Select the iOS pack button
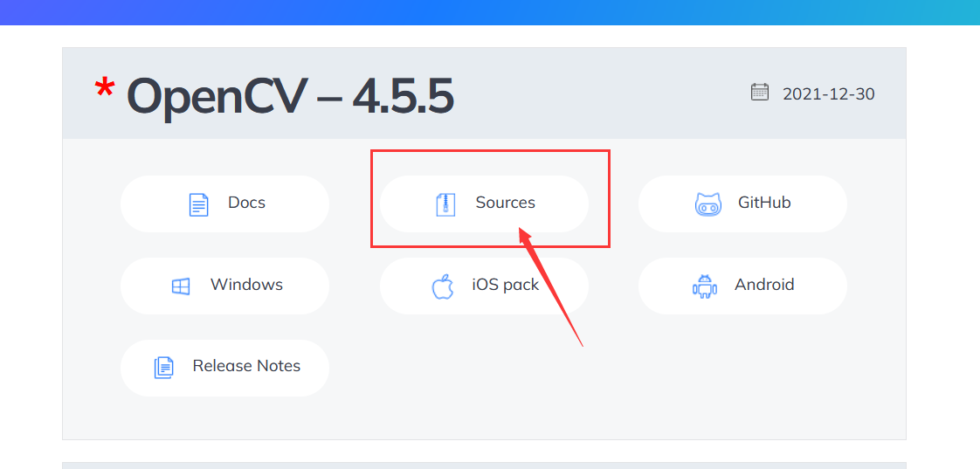Viewport: 980px width, 469px height. click(485, 286)
